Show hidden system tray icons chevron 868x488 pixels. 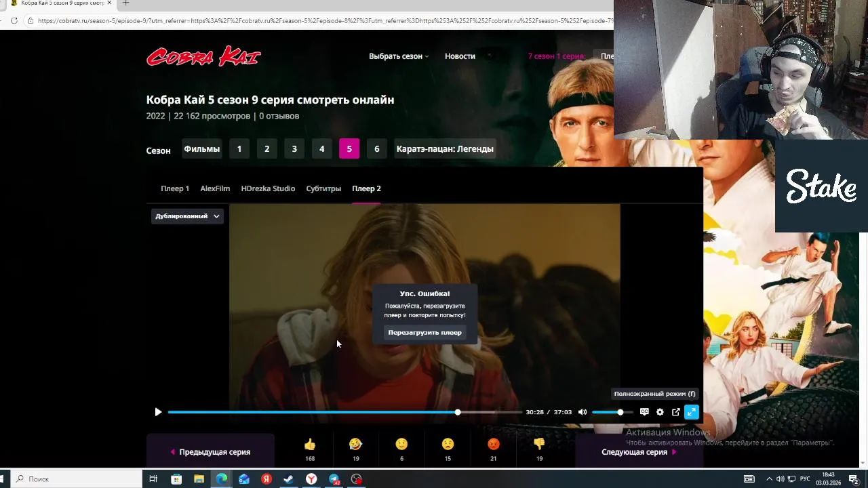769,479
